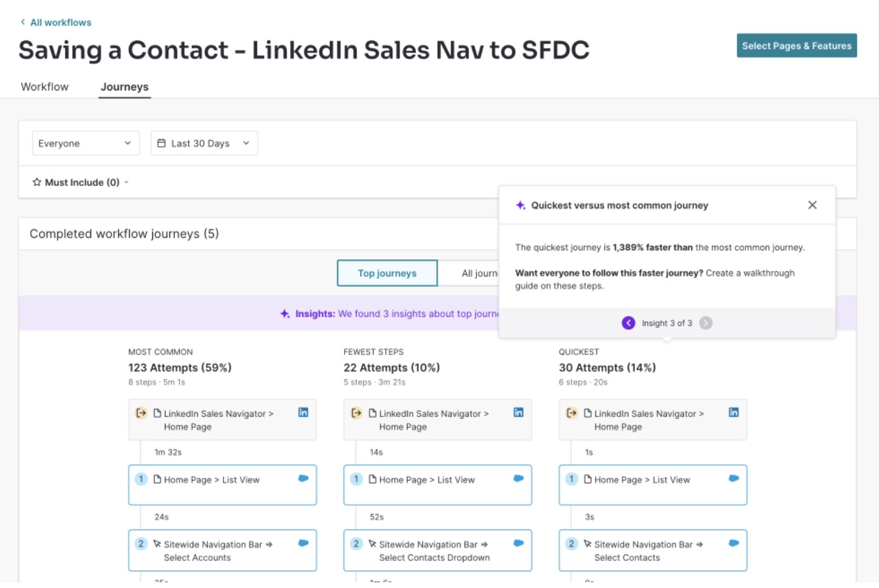The width and height of the screenshot is (879, 588).
Task: Click the sparkle icon in the insight popup header
Action: 520,205
